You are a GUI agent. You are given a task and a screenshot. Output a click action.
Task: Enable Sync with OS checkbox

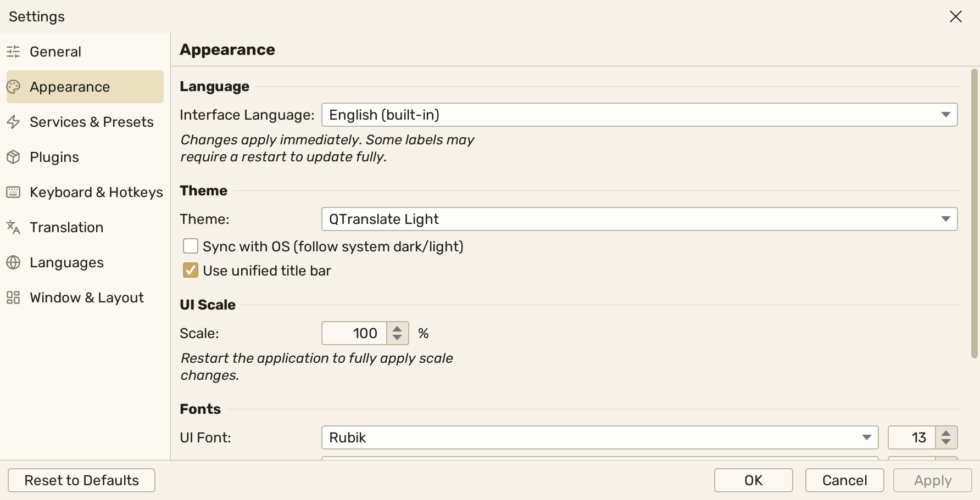(191, 246)
